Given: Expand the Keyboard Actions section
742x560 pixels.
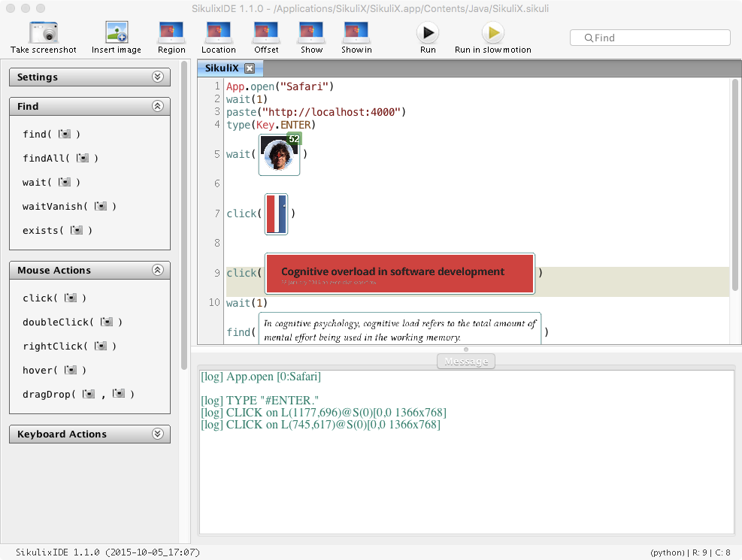Looking at the screenshot, I should click(x=157, y=434).
